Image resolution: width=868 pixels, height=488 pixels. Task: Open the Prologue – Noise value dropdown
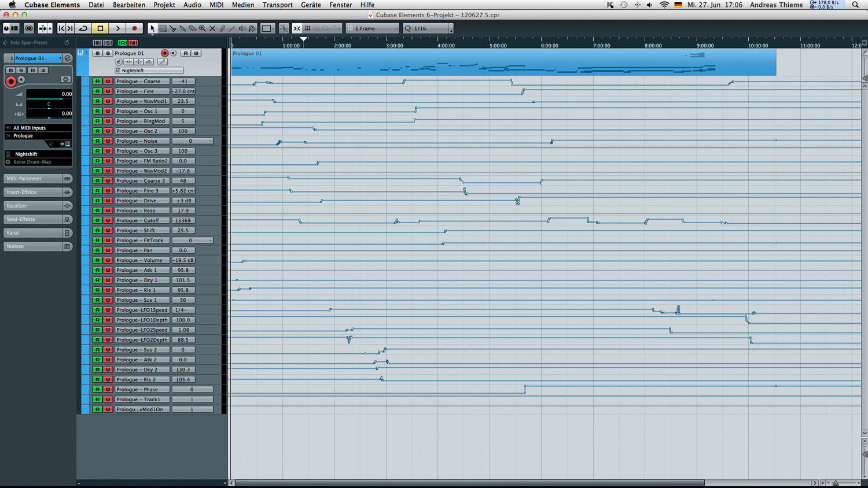click(192, 141)
